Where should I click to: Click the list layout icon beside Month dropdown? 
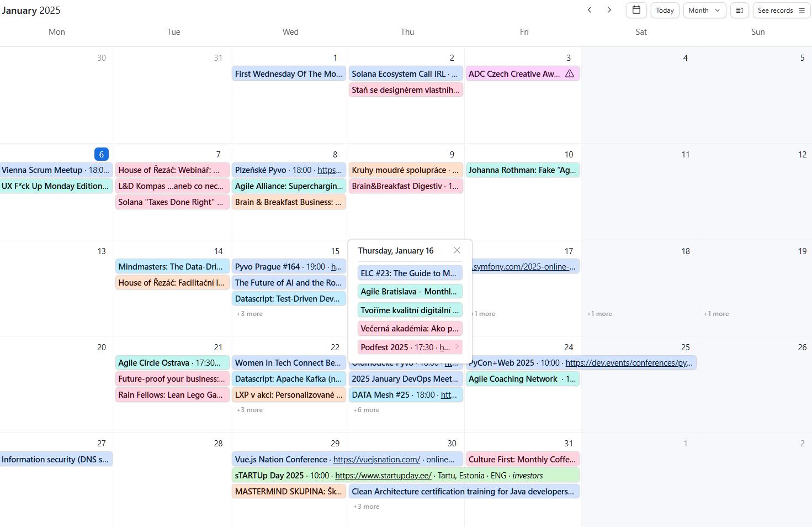pos(739,10)
